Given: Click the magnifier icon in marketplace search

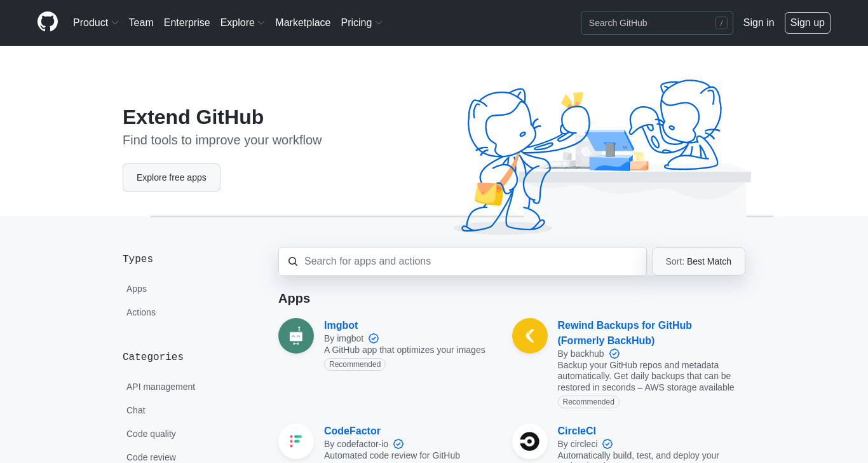Looking at the screenshot, I should (293, 261).
